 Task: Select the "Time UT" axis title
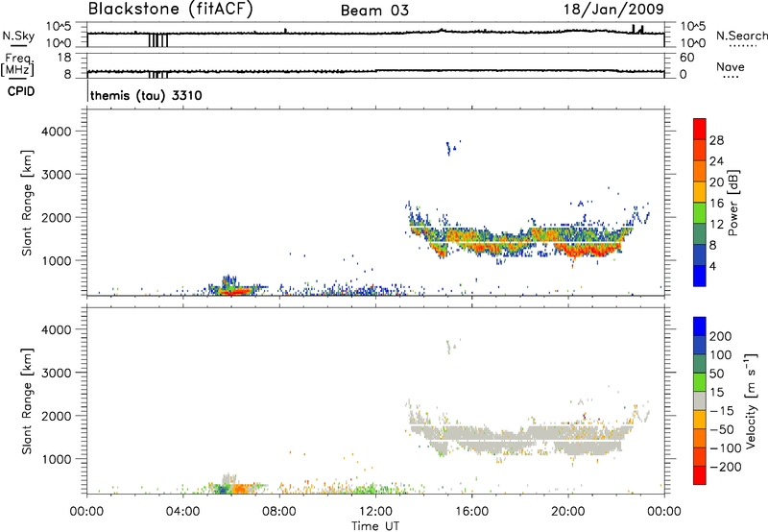coord(375,526)
